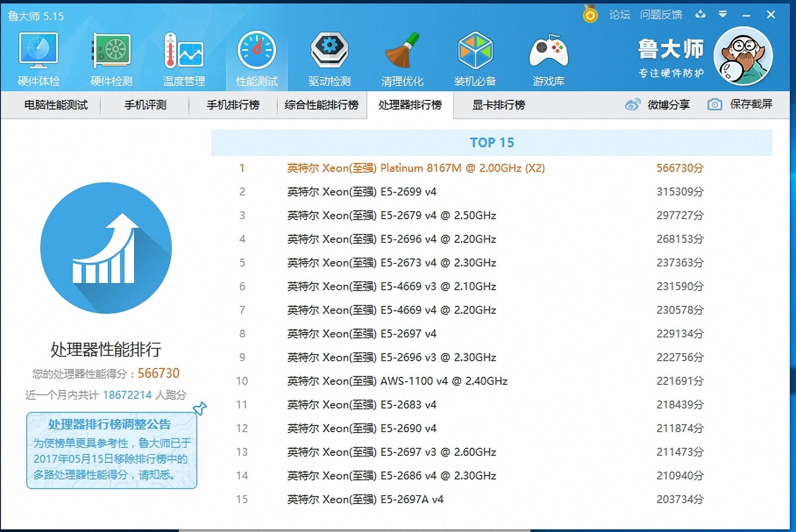Click 保存截屏 save screenshot button
The image size is (796, 532).
[740, 104]
